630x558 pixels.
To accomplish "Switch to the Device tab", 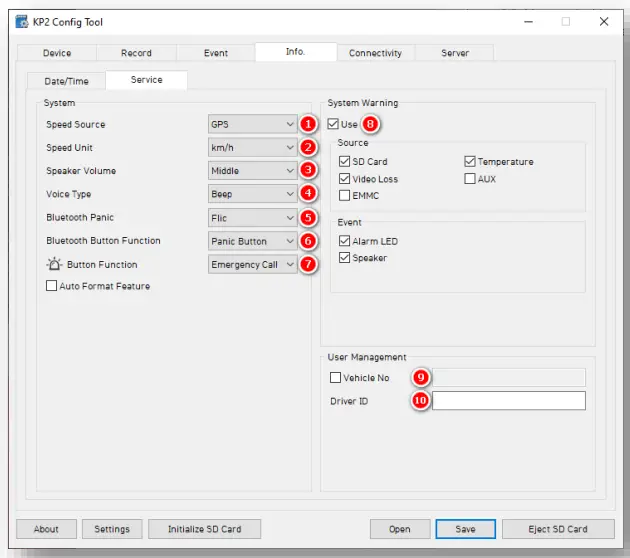I will (x=57, y=53).
